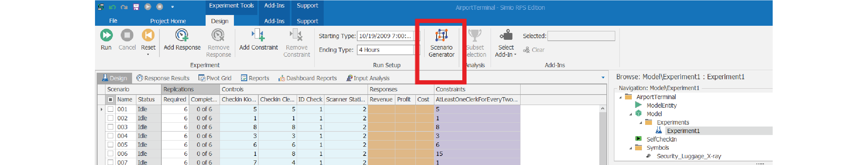This screenshot has width=868, height=165.
Task: Click the Selected add-in text field
Action: (581, 36)
